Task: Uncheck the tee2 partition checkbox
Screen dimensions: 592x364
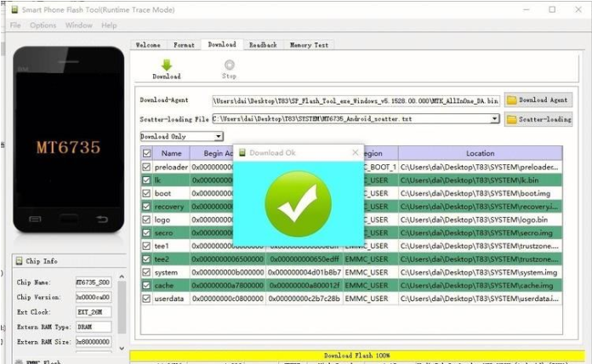Action: coord(147,259)
